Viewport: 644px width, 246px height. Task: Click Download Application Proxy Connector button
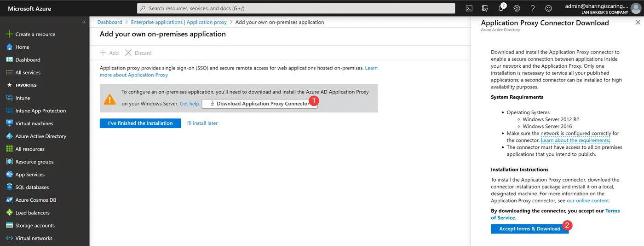[x=259, y=104]
